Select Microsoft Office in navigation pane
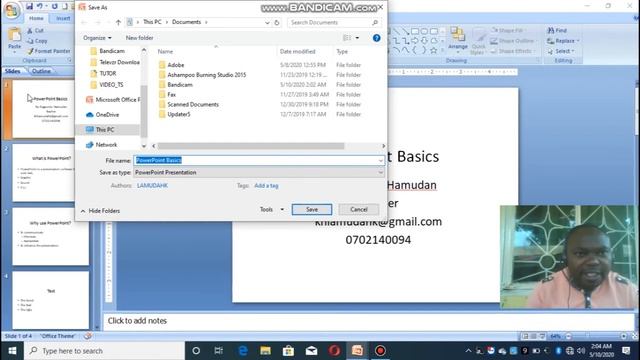The width and height of the screenshot is (640, 360). click(118, 100)
